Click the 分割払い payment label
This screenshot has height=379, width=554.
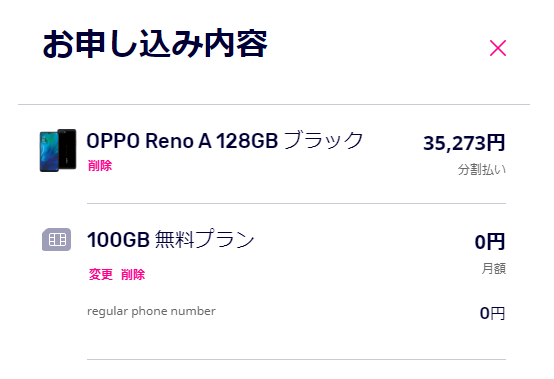482,170
